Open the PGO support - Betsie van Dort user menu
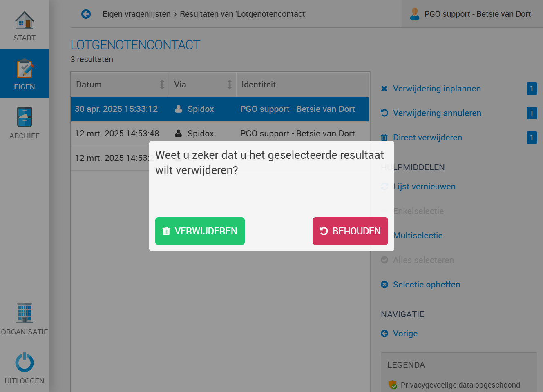The image size is (543, 392). point(472,14)
